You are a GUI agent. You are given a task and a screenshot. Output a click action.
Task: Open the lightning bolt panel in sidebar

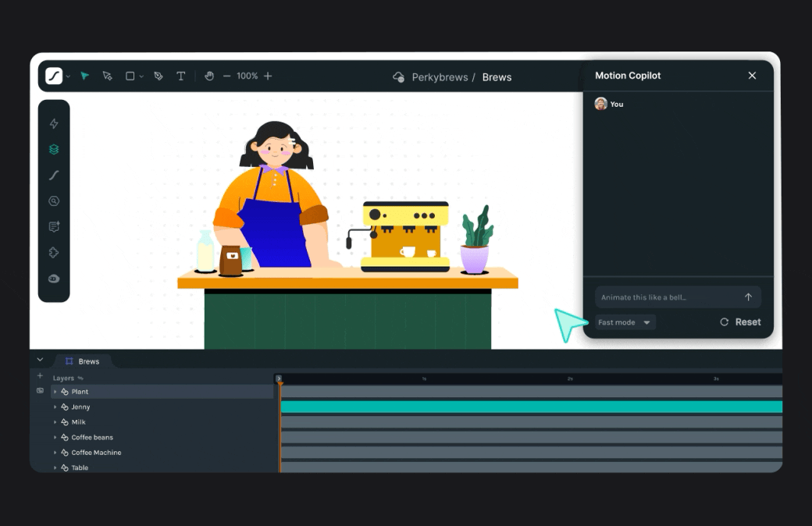54,124
